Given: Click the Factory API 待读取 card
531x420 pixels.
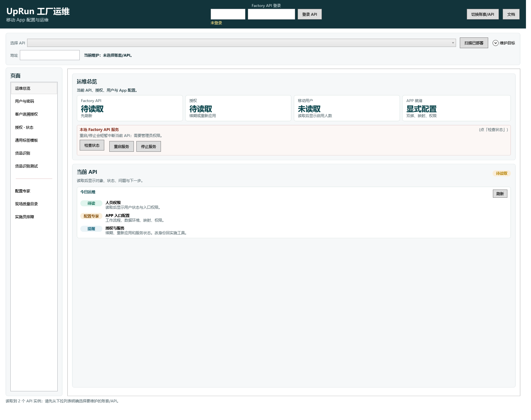Looking at the screenshot, I should click(x=130, y=108).
